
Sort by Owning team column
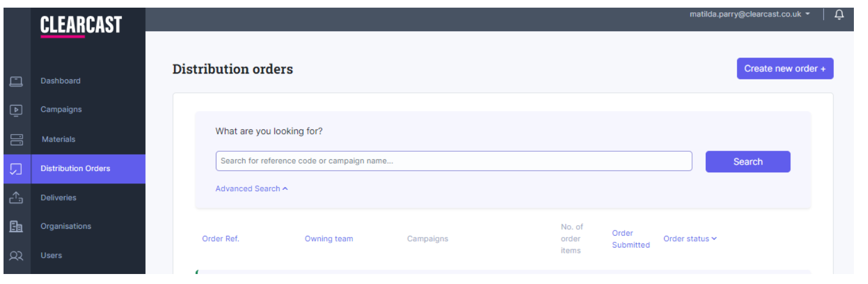[329, 239]
